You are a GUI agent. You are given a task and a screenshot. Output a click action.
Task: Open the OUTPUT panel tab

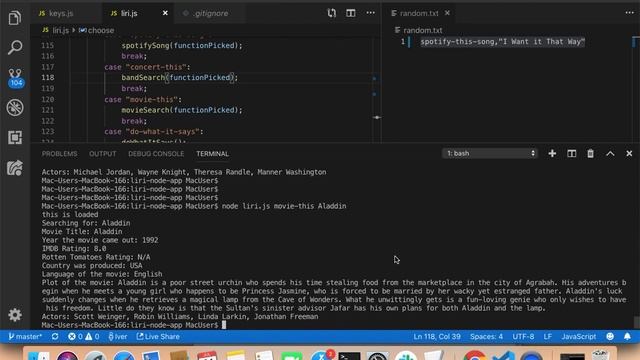point(102,154)
